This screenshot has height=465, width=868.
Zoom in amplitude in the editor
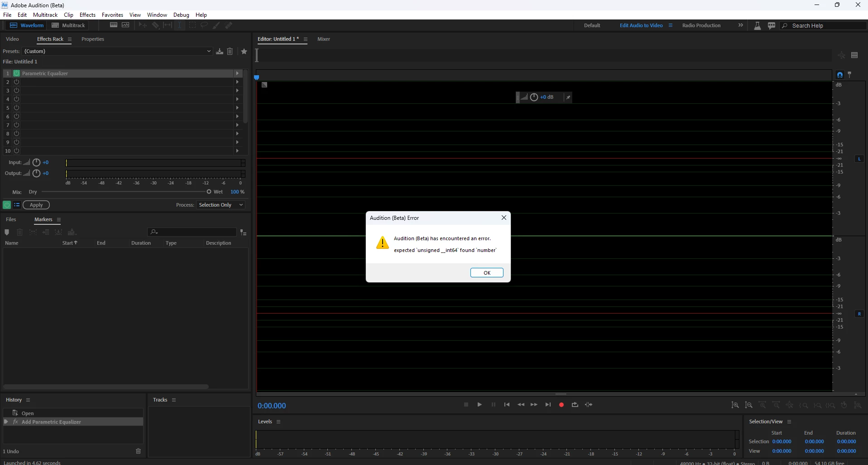pyautogui.click(x=735, y=405)
